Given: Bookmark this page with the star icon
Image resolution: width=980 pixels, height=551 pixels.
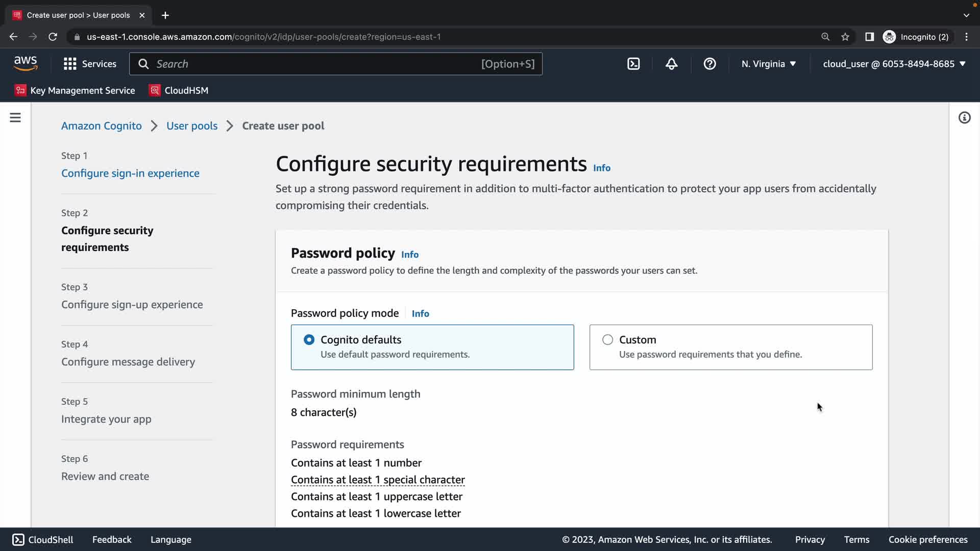Looking at the screenshot, I should tap(845, 37).
